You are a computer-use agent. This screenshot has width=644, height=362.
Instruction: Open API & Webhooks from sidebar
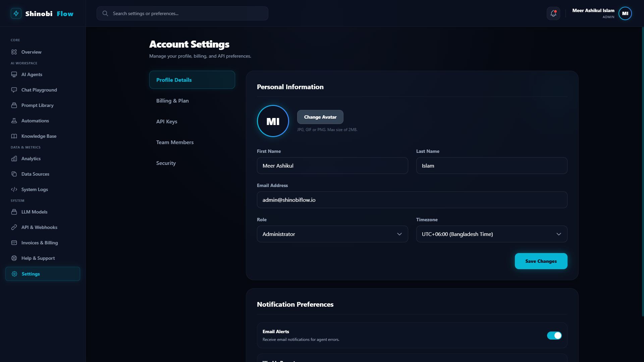tap(43, 227)
